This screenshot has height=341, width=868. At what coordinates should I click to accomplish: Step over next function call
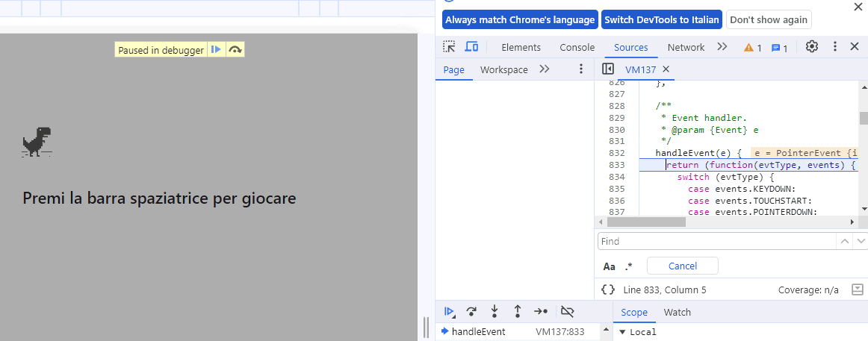[471, 312]
